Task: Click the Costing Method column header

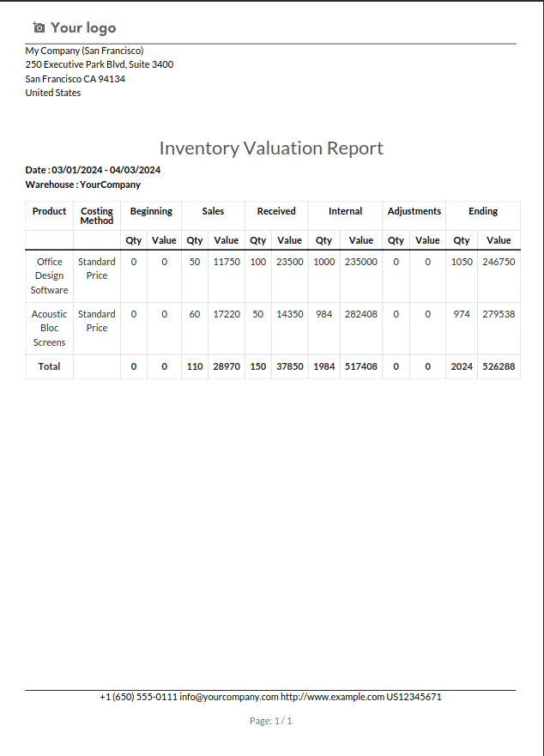Action: 96,215
